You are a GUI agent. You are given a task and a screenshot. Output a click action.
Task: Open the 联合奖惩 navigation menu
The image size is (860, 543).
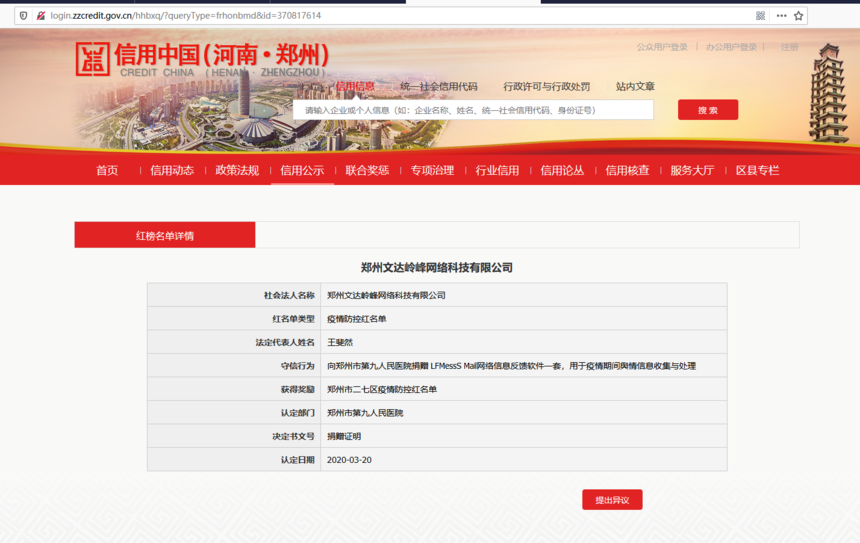[367, 171]
